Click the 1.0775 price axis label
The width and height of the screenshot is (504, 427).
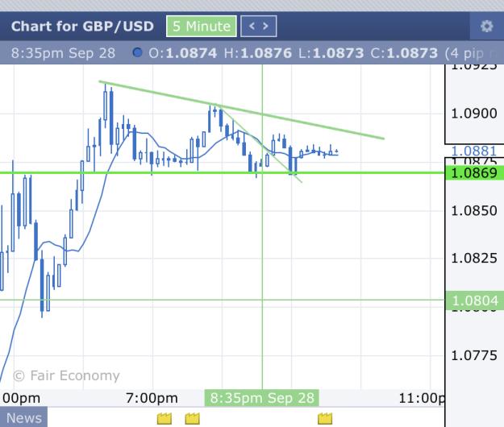[474, 355]
